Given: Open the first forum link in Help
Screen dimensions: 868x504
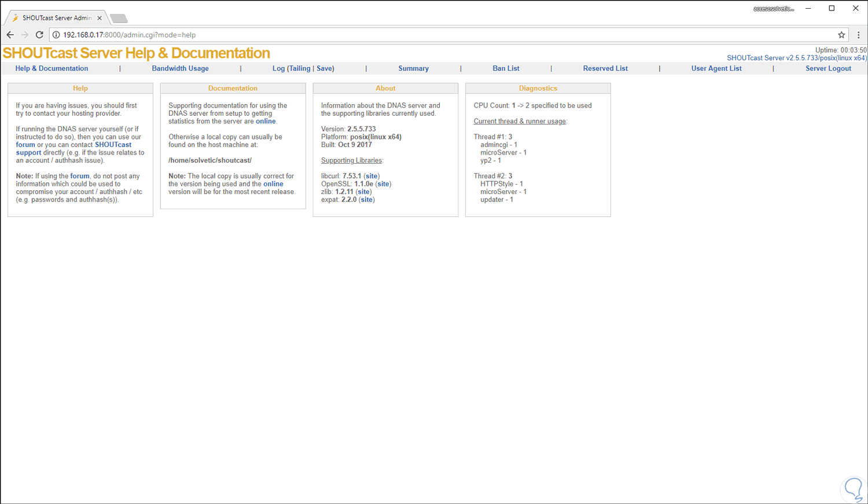Looking at the screenshot, I should [25, 145].
